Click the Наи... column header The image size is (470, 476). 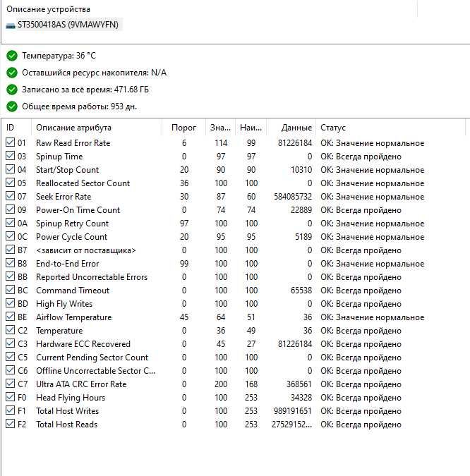click(x=251, y=128)
